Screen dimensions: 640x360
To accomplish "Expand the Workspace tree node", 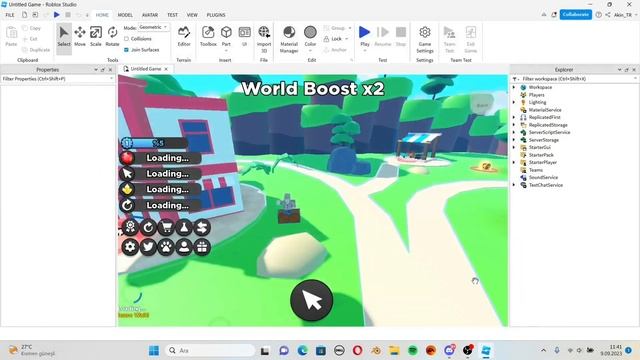I will click(x=514, y=87).
